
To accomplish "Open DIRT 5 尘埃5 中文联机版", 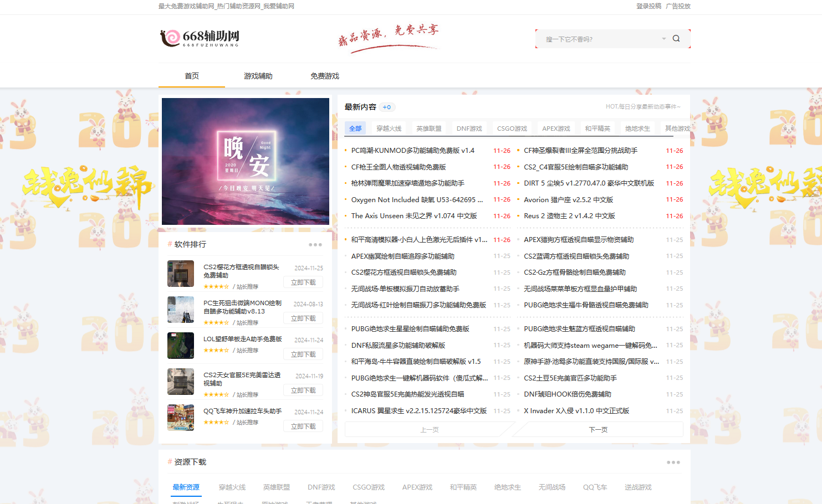I will point(589,183).
